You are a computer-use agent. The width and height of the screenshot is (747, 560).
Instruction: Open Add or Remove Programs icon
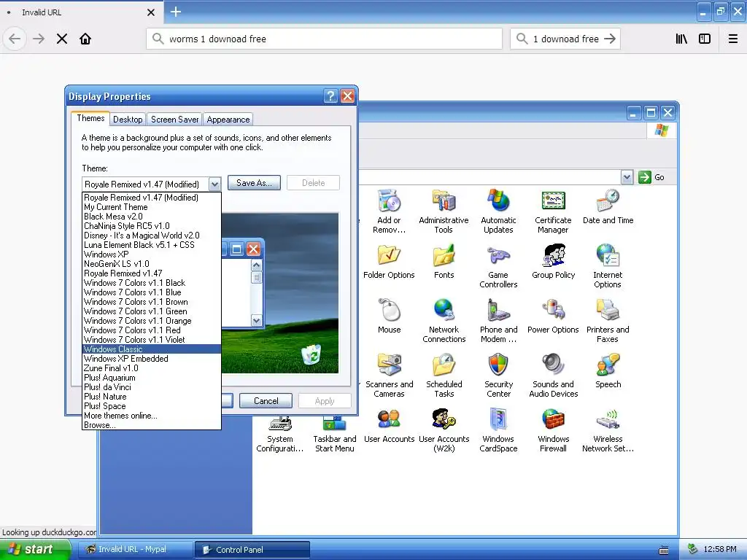coord(390,211)
